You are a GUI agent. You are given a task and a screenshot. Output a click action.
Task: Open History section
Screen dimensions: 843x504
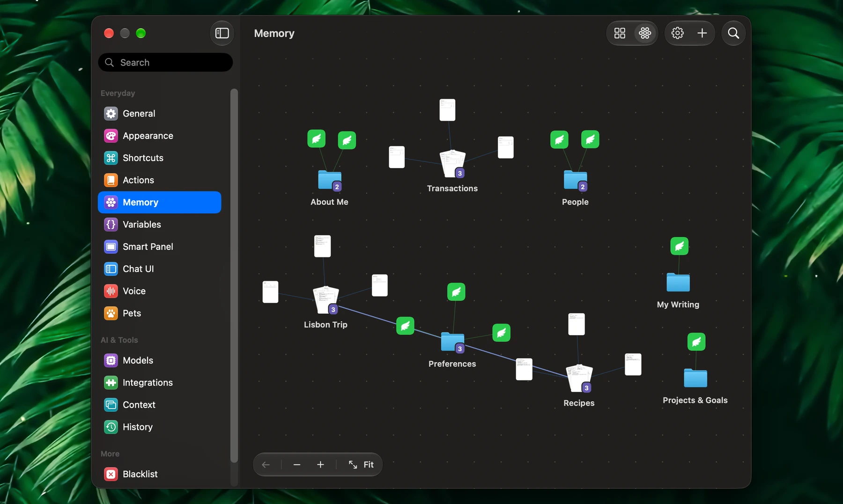point(160,427)
